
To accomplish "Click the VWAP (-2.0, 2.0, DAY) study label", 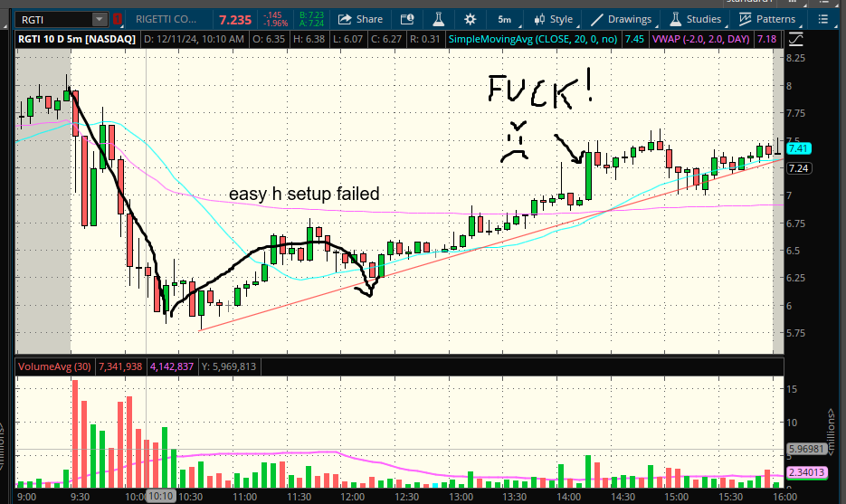I will pyautogui.click(x=701, y=39).
